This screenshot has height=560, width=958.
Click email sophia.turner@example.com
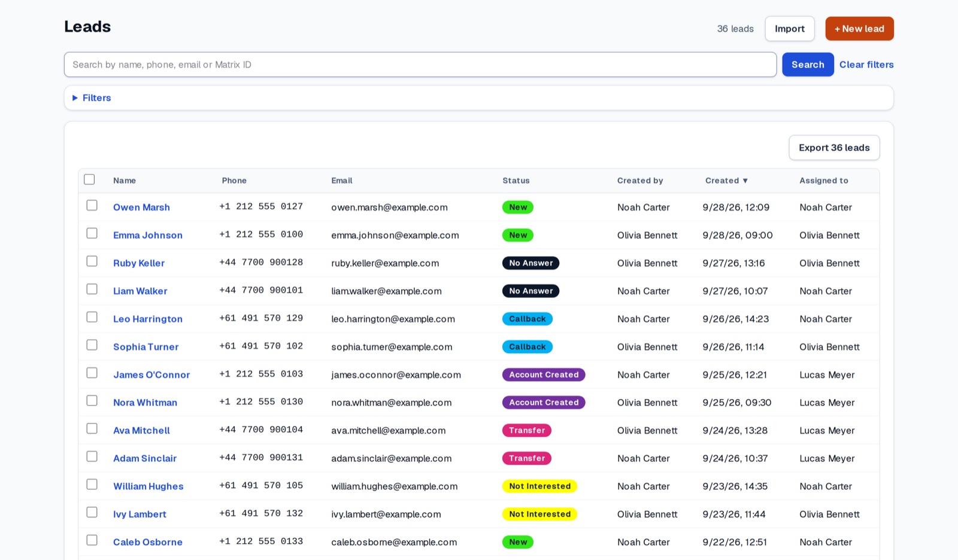(392, 347)
